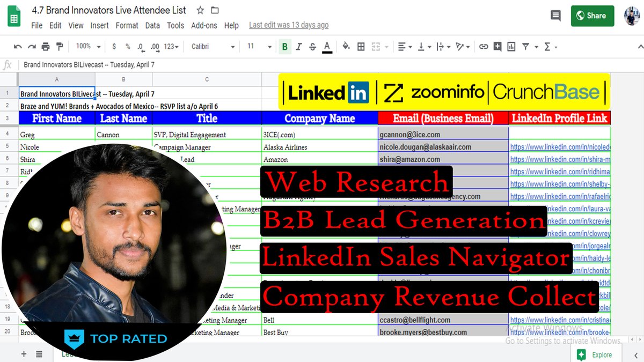
Task: Select cell gcannon@3ice.com
Action: (443, 135)
